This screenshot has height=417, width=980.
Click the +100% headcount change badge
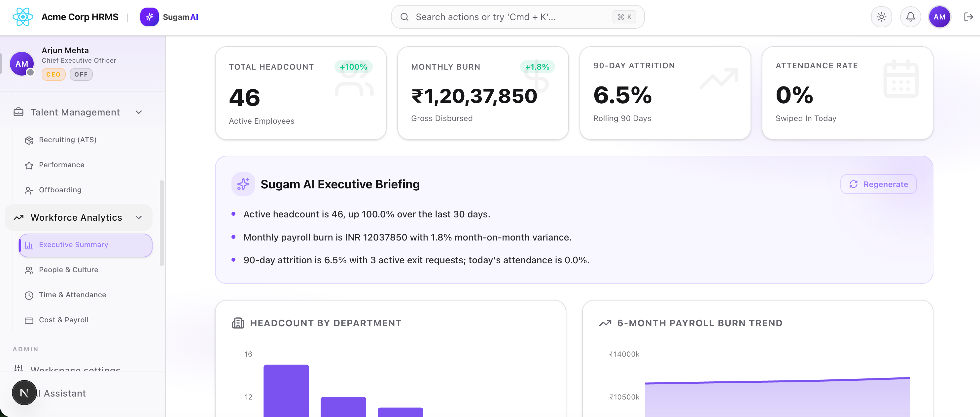click(x=353, y=67)
